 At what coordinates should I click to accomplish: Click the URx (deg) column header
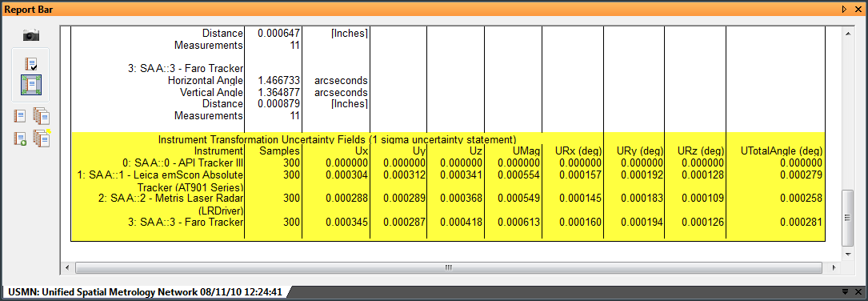point(578,150)
